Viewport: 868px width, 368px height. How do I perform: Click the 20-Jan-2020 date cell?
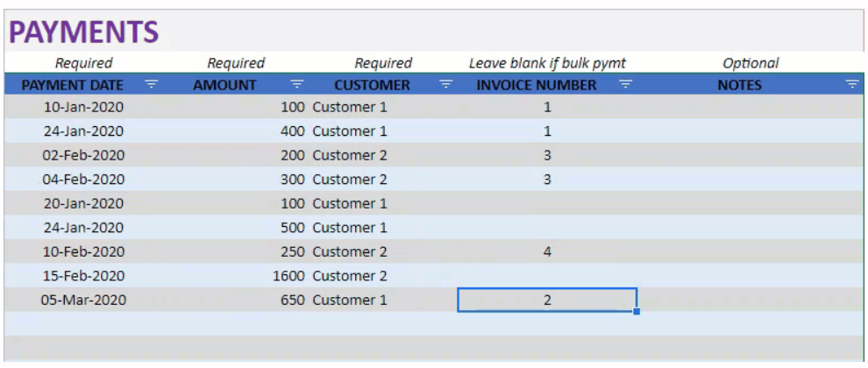83,203
